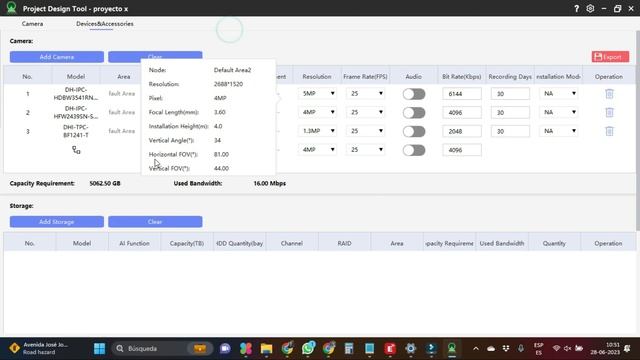
Task: Click the Project Design Tool logo in title bar
Action: (11, 8)
